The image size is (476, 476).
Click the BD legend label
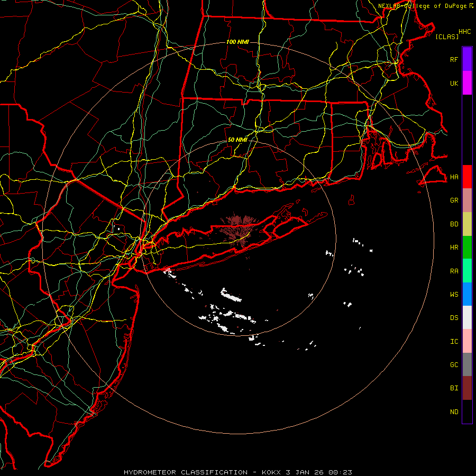[x=454, y=224]
